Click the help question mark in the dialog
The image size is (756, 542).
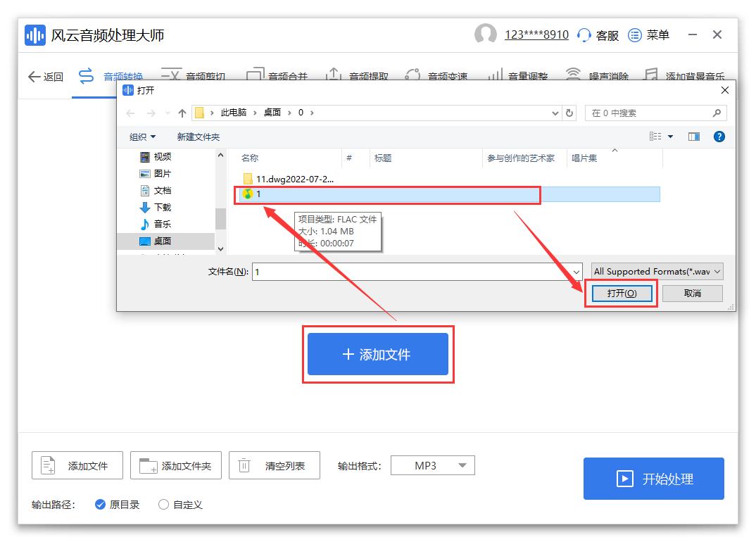(x=719, y=137)
